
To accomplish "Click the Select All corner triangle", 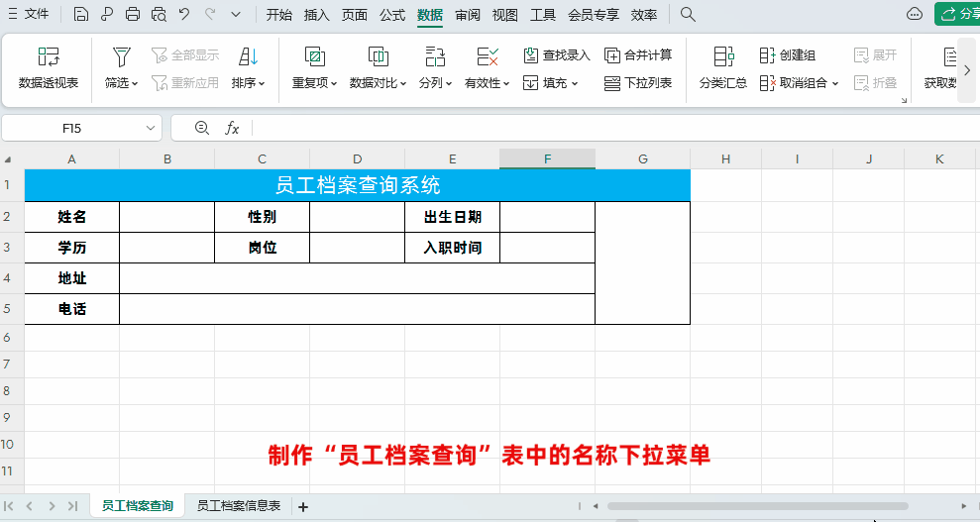I will click(8, 159).
